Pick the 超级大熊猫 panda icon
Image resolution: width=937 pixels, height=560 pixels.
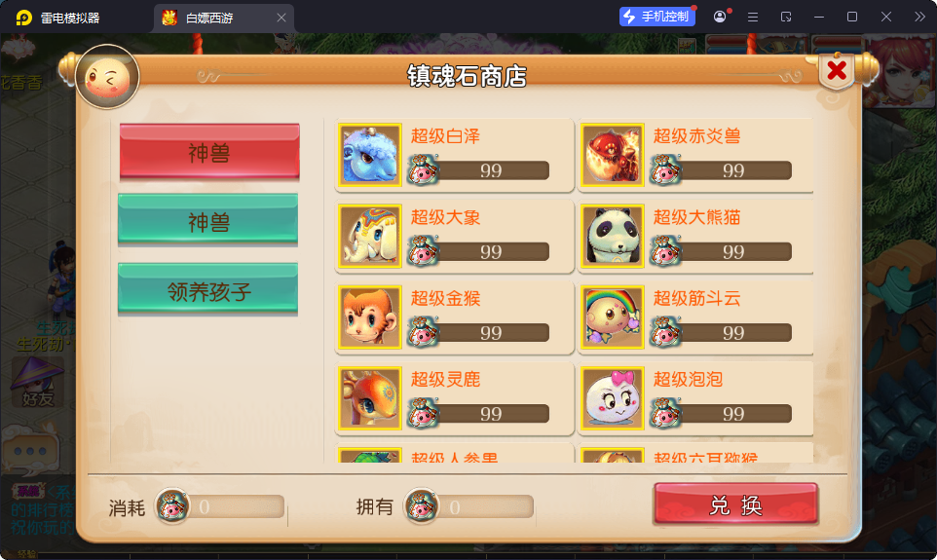613,236
